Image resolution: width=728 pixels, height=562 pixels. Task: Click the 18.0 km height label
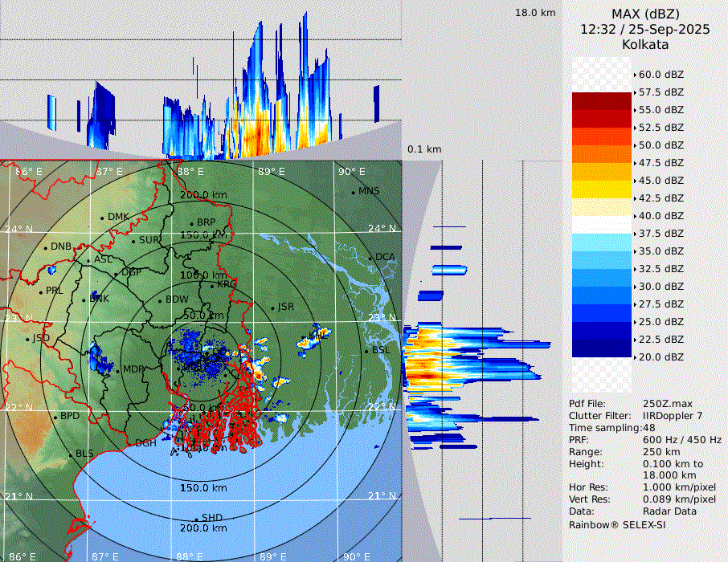(x=535, y=13)
